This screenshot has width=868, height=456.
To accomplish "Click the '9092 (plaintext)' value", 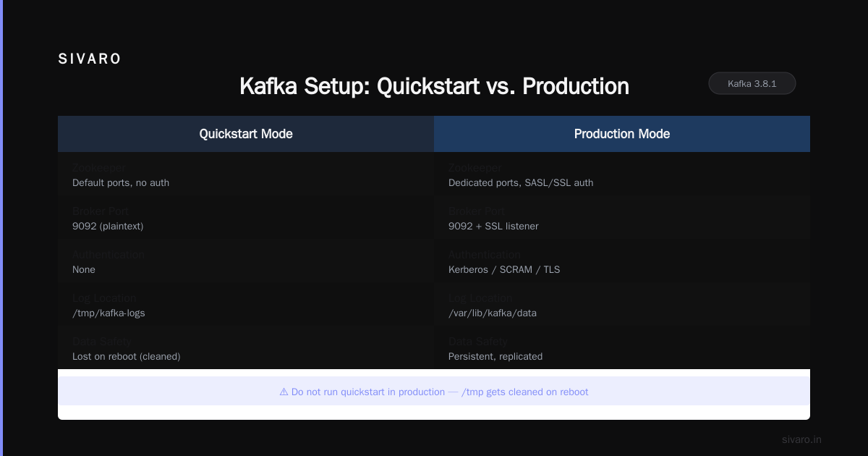I will (x=108, y=226).
